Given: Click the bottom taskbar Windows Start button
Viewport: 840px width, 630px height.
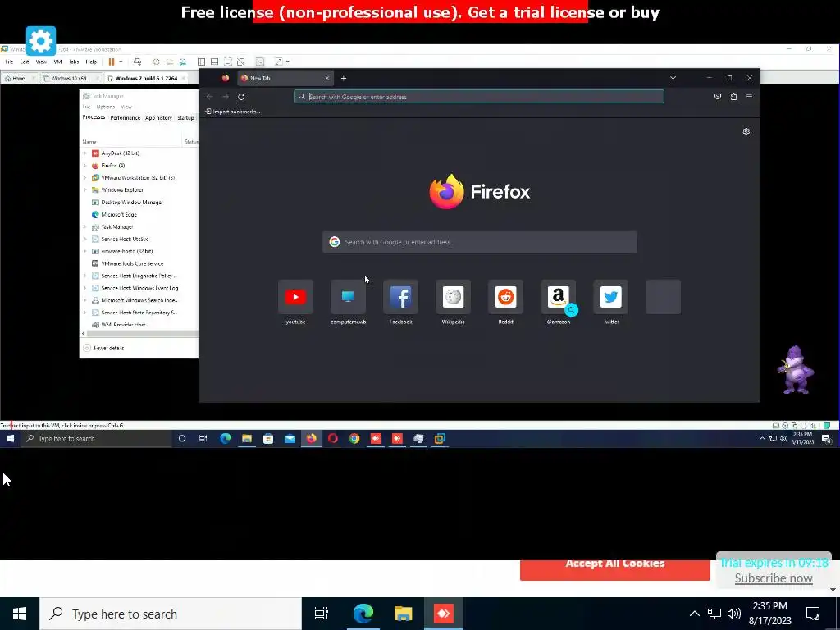Looking at the screenshot, I should pyautogui.click(x=20, y=614).
